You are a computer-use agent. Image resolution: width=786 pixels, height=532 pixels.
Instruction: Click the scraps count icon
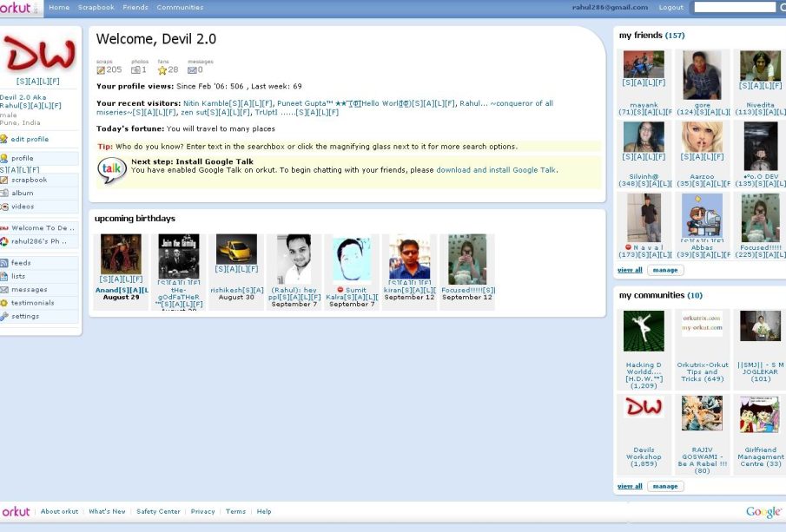tap(101, 70)
